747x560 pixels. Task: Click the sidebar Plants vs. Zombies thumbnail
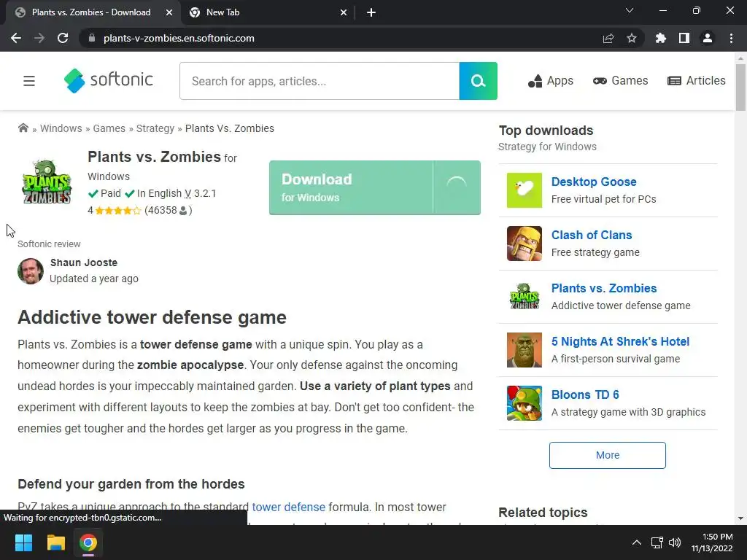point(524,297)
